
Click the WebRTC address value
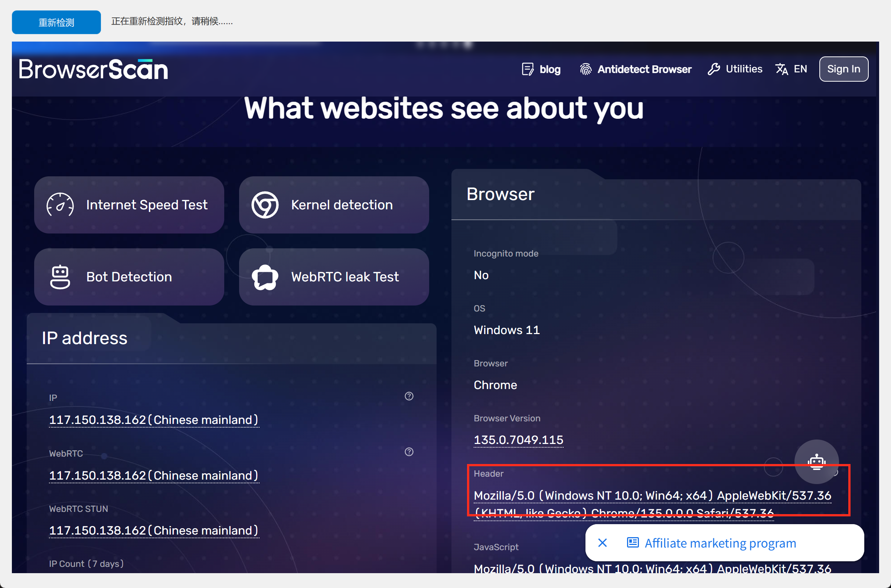coord(154,476)
